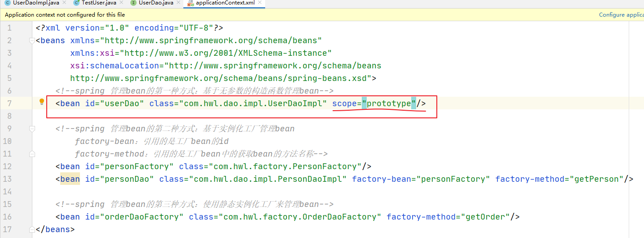
Task: Click the com.hwl.factory.OrderDaoFactory class value
Action: 299,217
